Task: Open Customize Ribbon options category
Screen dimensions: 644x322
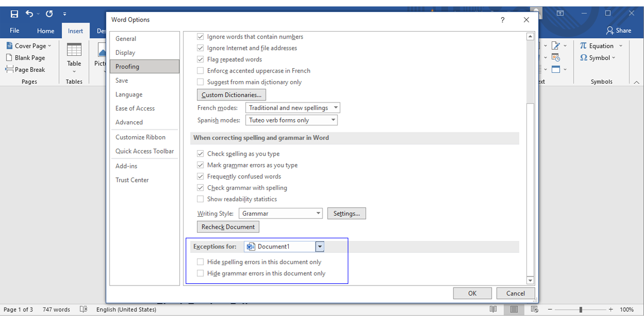Action: [x=144, y=137]
